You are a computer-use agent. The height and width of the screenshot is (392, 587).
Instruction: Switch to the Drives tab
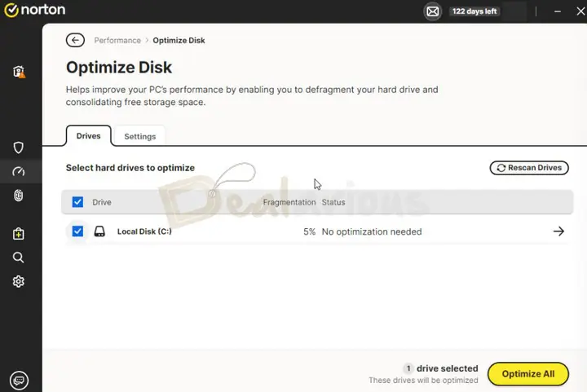[x=89, y=136]
